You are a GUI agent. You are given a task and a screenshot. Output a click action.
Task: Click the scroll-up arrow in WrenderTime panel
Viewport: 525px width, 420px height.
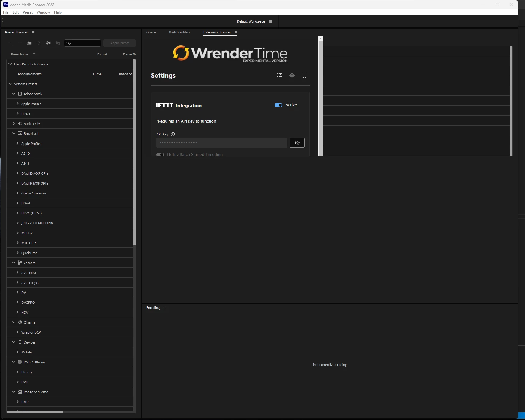[x=321, y=39]
